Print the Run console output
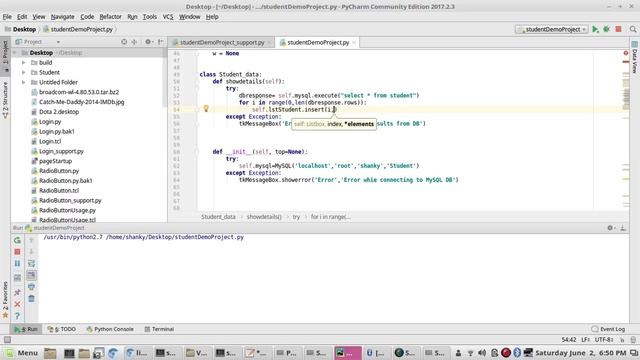Viewport: 640px width, 360px height. (31, 287)
